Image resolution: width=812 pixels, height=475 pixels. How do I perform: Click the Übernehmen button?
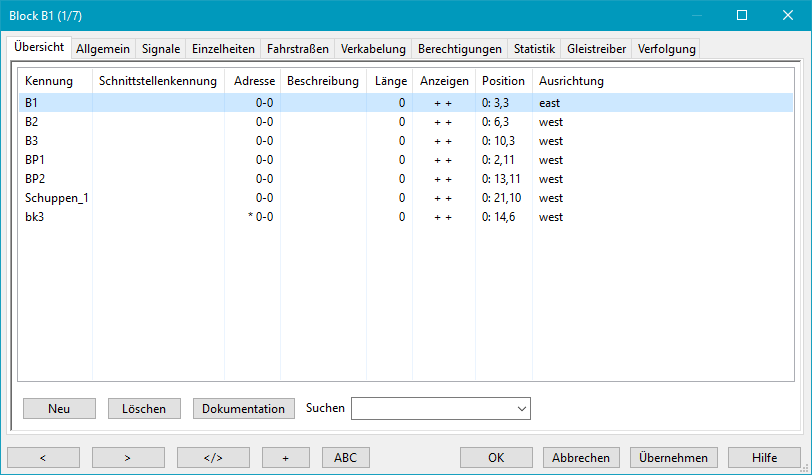click(674, 458)
